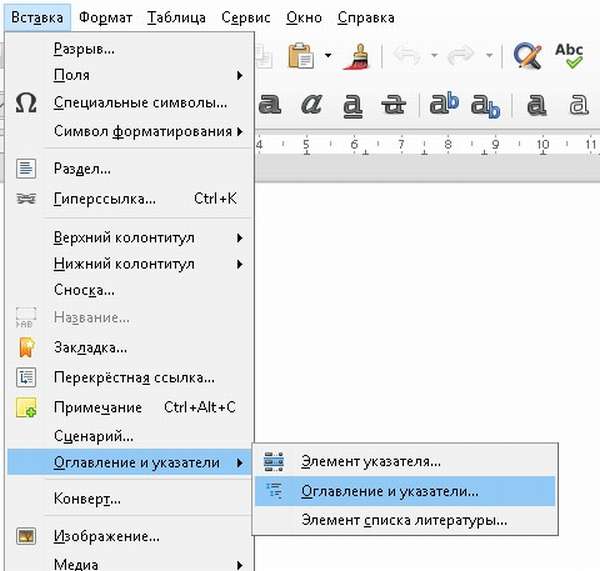The image size is (600, 571).
Task: Choose Раздел... menu entry
Action: (x=129, y=168)
